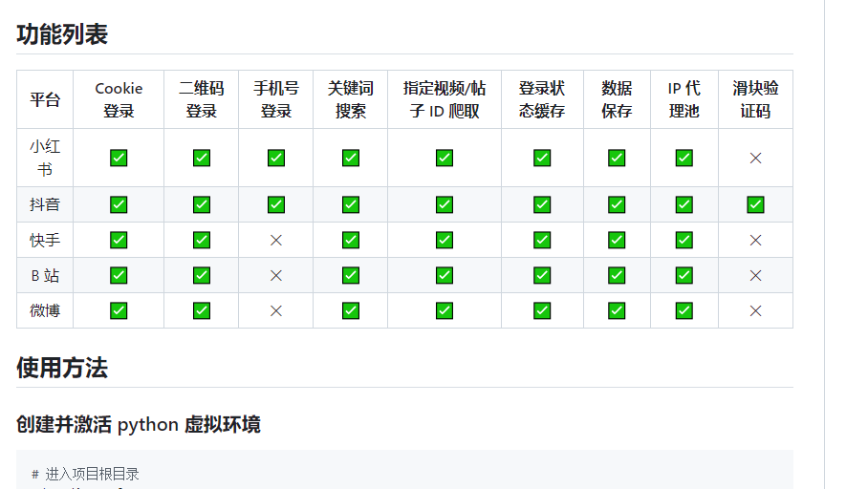Click the 小红书 Cookie 登录 green checkmark
This screenshot has height=489, width=868.
pos(119,158)
